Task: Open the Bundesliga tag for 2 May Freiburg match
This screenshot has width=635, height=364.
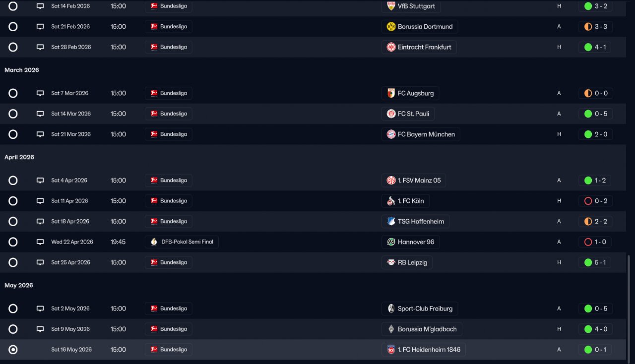Action: tap(168, 308)
